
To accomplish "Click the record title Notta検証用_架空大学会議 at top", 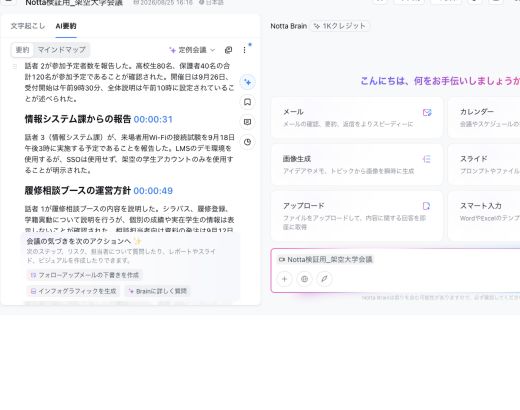I will (x=74, y=3).
